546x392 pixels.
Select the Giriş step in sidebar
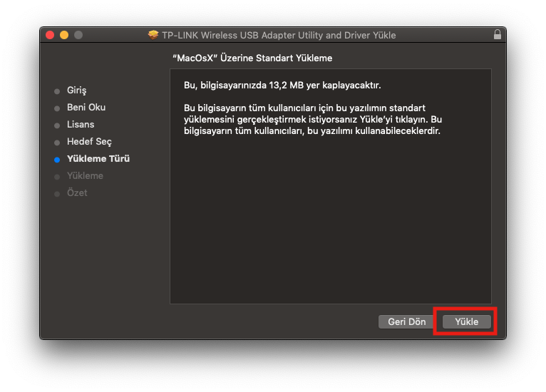click(76, 91)
